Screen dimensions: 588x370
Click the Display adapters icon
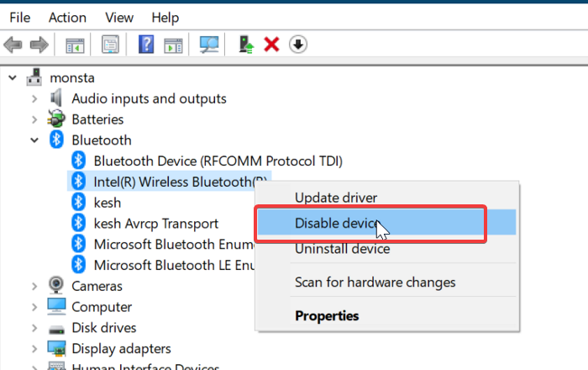pyautogui.click(x=56, y=348)
